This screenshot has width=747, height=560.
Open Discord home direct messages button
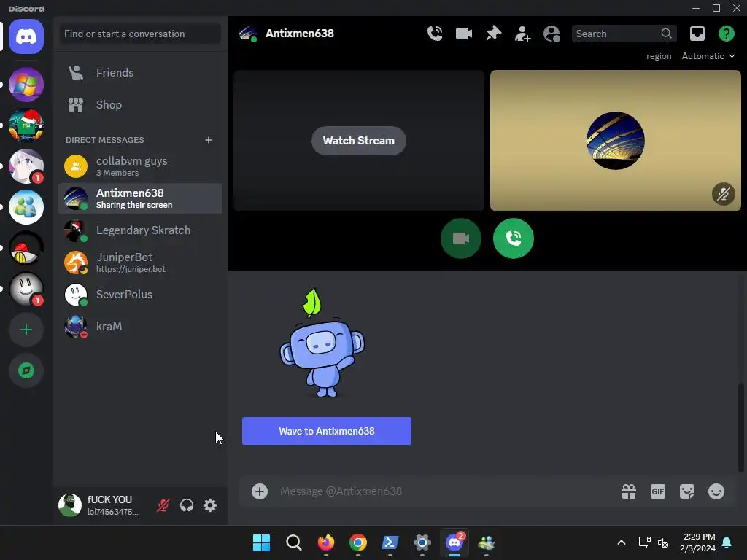pyautogui.click(x=26, y=36)
